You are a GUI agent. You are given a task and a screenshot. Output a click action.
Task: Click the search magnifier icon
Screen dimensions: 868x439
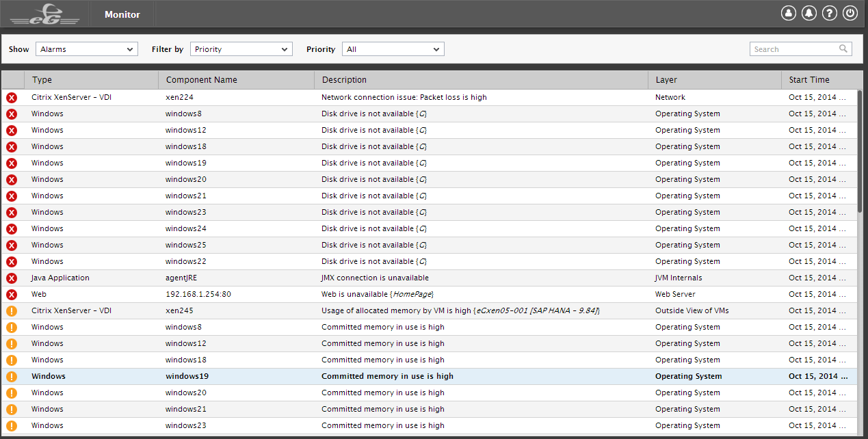844,49
